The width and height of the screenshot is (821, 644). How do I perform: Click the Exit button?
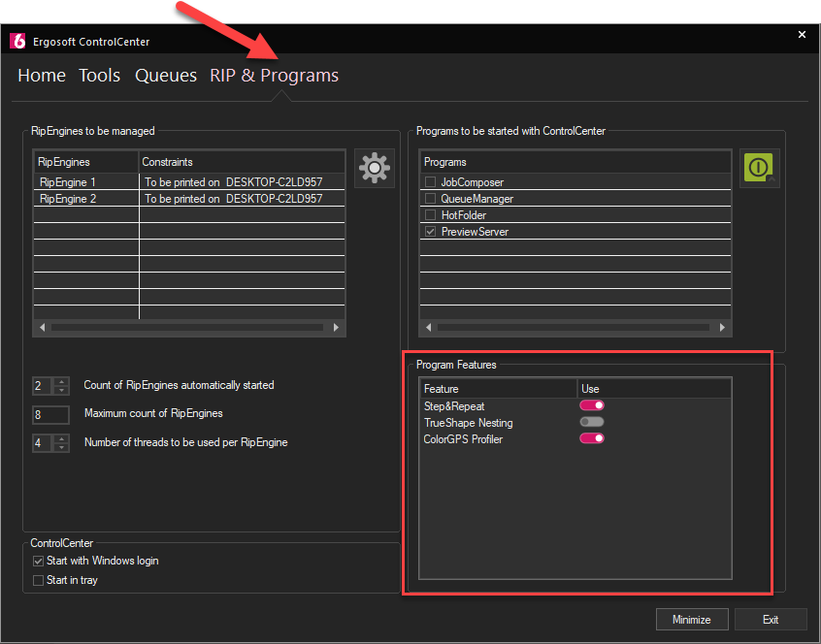[771, 620]
